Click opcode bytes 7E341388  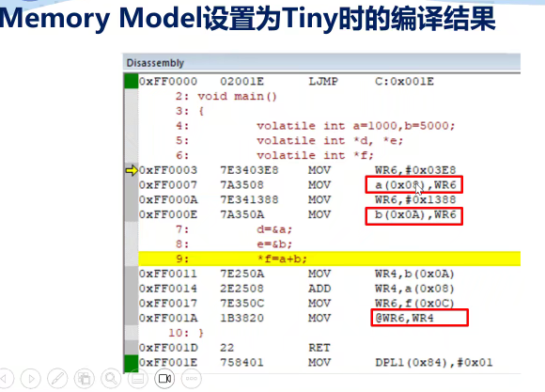249,199
